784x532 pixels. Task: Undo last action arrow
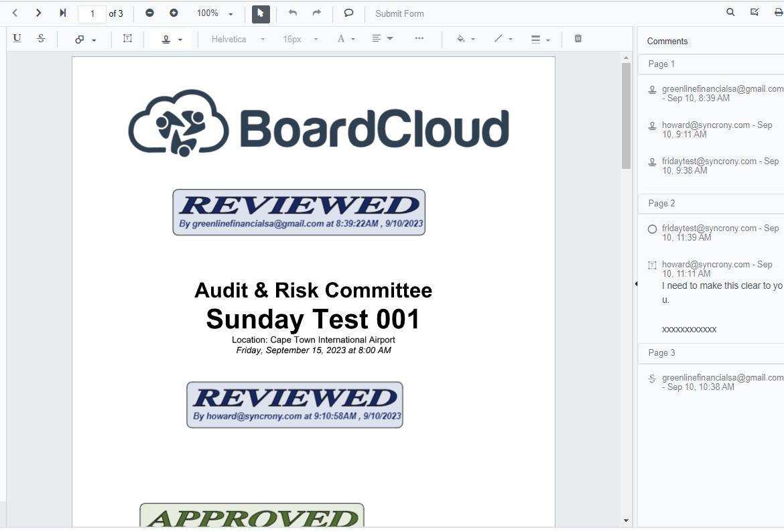tap(293, 13)
